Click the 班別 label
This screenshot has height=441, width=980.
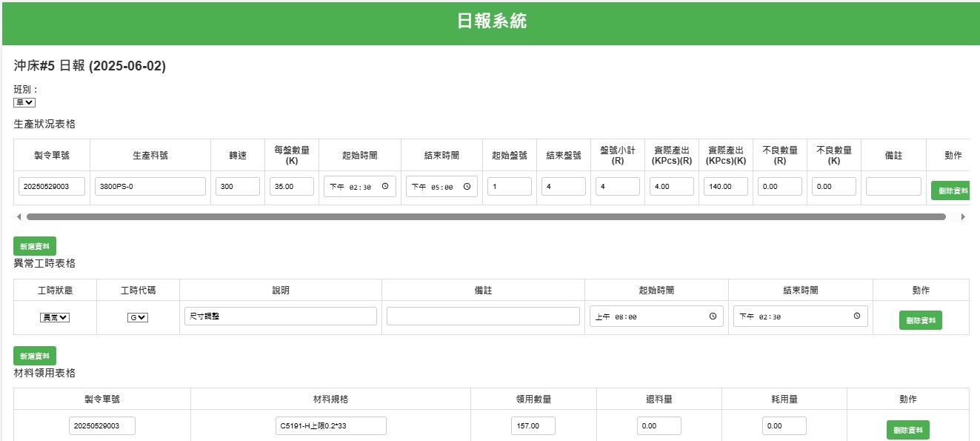[26, 90]
